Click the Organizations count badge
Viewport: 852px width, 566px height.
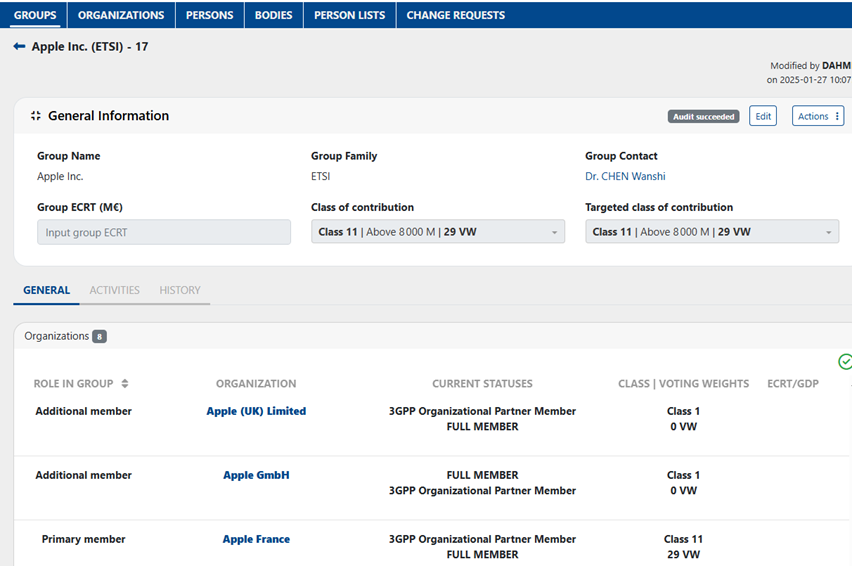click(x=99, y=337)
